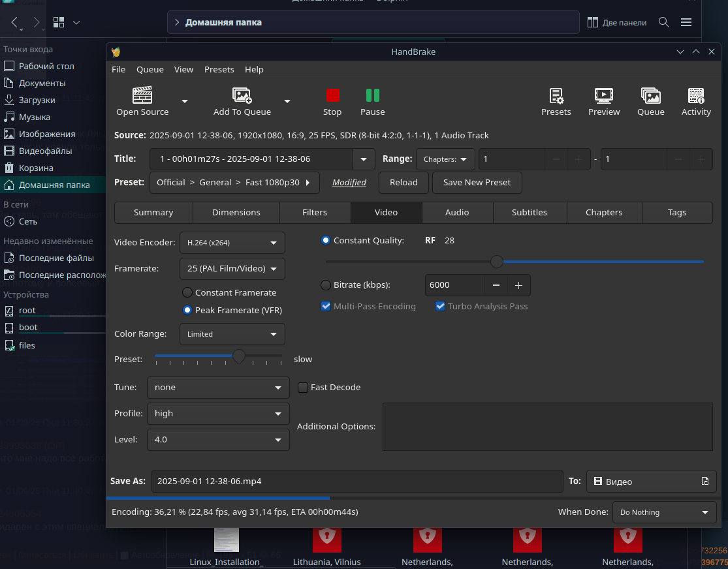Adjust the encoder Preset speed slider handle
This screenshot has height=569, width=728.
(239, 356)
